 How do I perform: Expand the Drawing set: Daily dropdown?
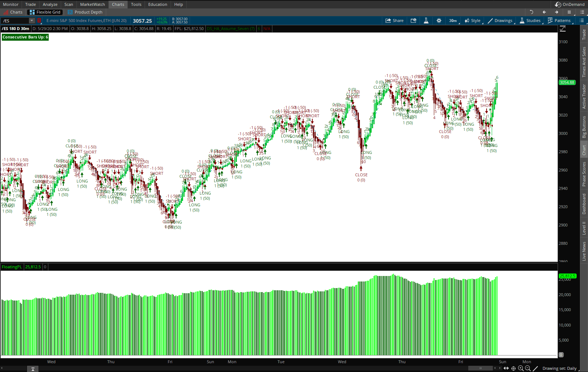(x=559, y=368)
